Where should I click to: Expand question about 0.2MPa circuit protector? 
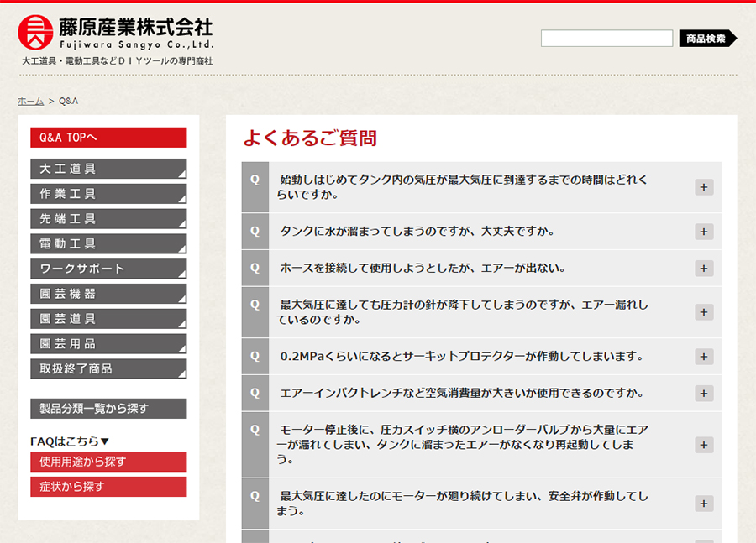click(x=704, y=357)
